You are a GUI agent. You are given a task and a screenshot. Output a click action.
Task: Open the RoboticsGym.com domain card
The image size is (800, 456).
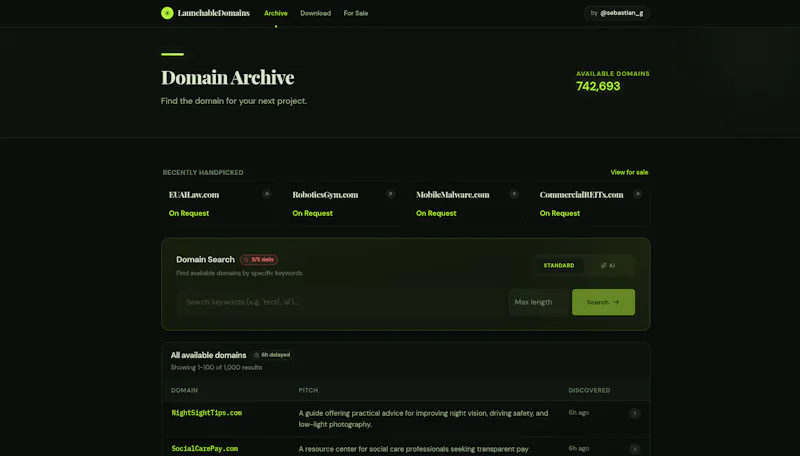(344, 204)
